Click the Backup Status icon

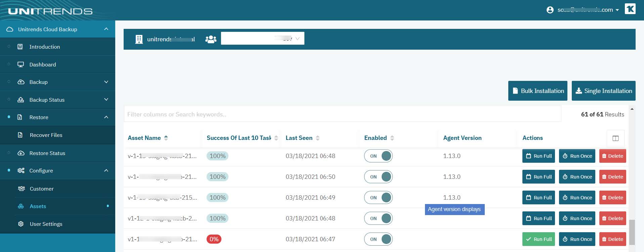pos(21,100)
